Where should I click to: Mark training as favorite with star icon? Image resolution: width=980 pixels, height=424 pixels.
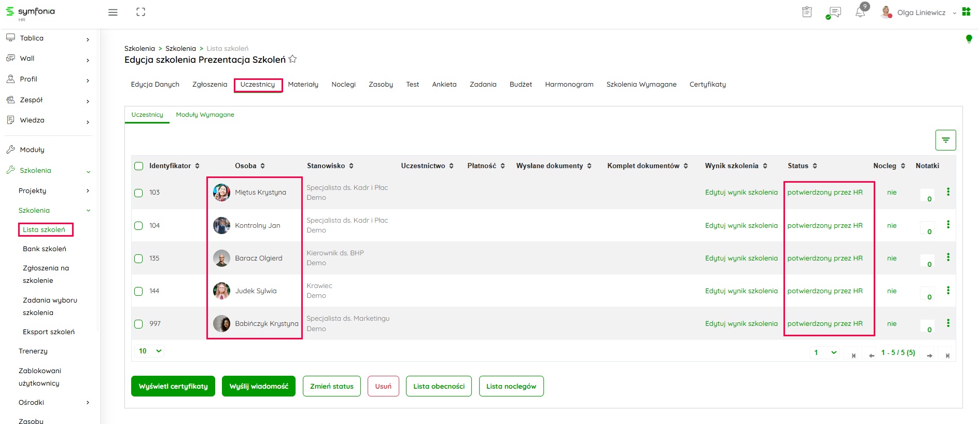tap(292, 59)
